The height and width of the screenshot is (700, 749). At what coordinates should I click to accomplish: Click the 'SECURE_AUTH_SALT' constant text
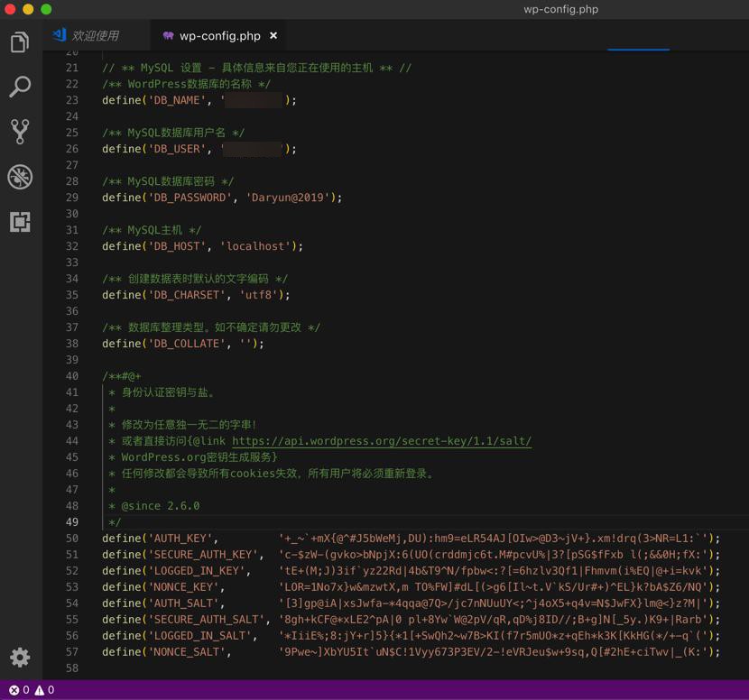[x=207, y=620]
